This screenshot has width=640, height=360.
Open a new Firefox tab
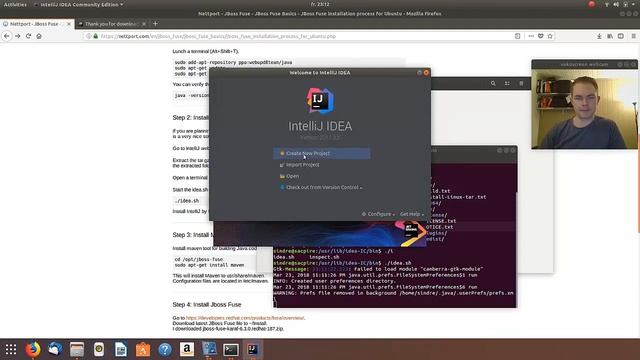(x=155, y=24)
